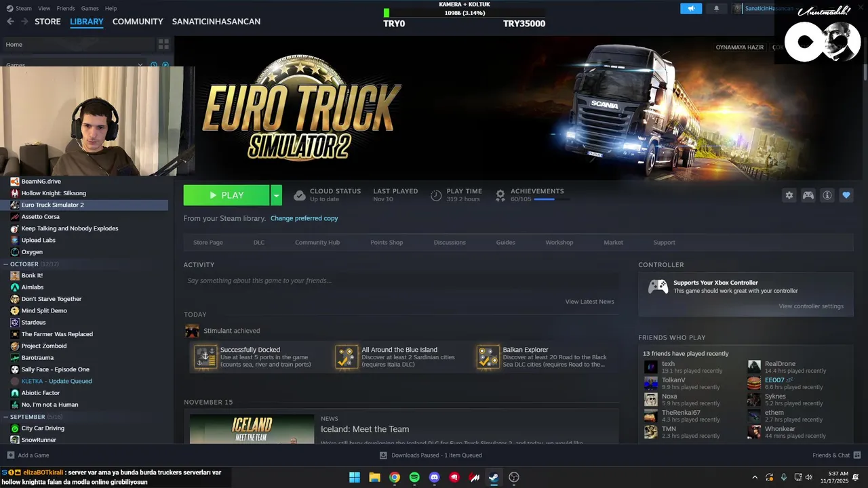Open Discord from the taskbar
This screenshot has width=868, height=488.
click(x=435, y=477)
